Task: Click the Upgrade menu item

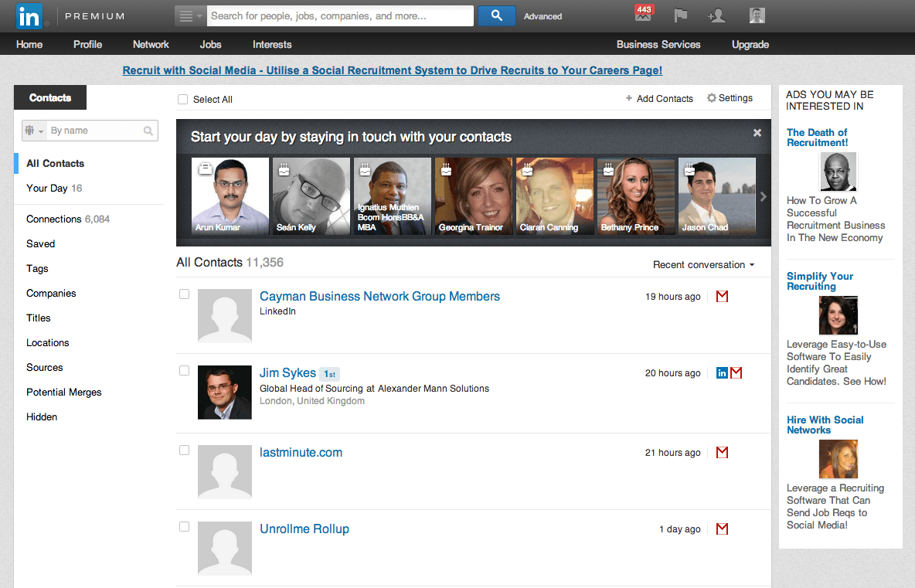Action: coord(750,44)
